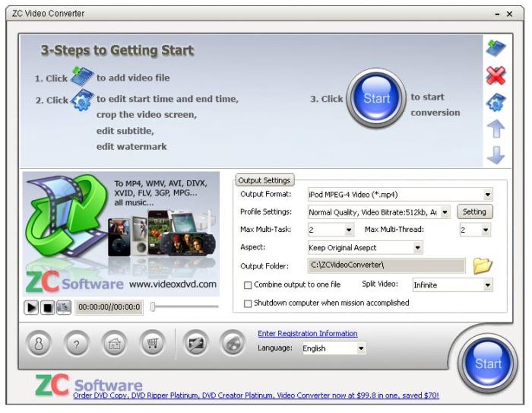Open help with the question mark icon
The width and height of the screenshot is (532, 413).
(x=77, y=344)
